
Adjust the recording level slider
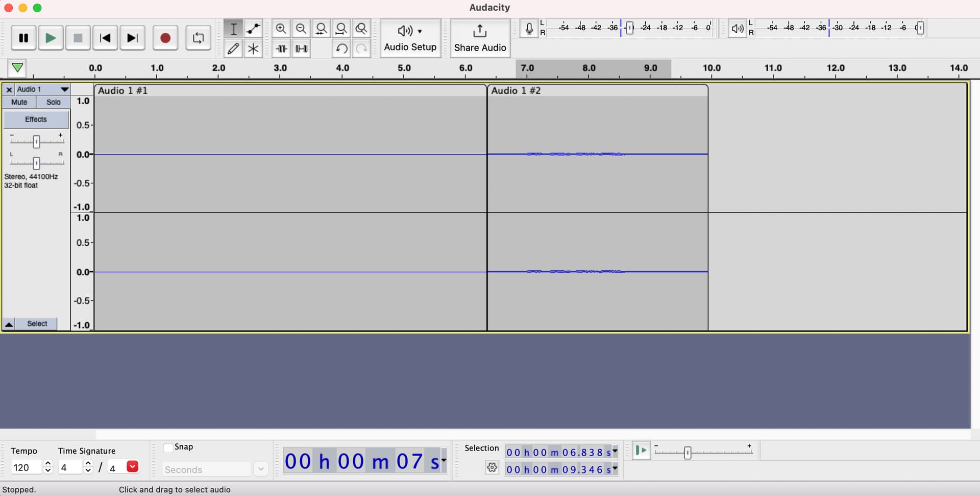point(629,28)
